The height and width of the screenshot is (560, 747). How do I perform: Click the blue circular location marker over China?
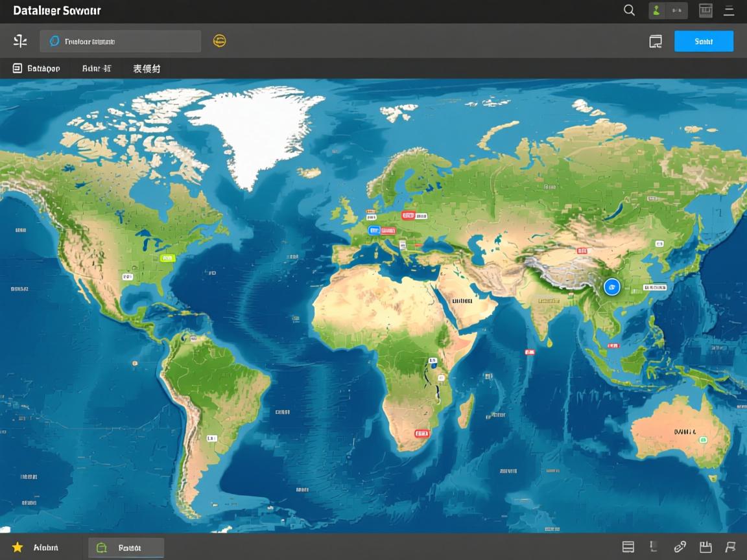611,286
